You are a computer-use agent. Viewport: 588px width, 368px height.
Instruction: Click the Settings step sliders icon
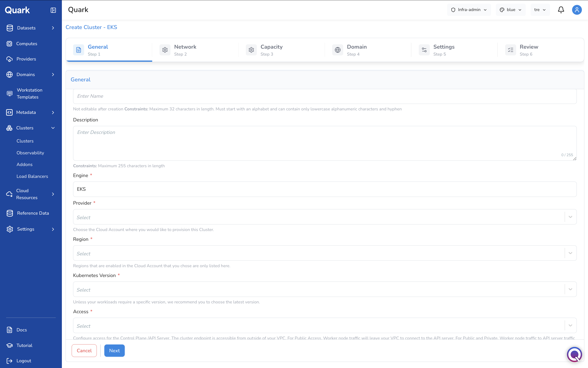(x=424, y=50)
